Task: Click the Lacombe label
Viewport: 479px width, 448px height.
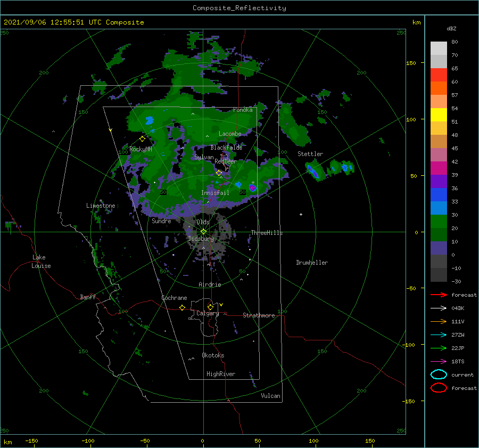Action: tap(230, 134)
